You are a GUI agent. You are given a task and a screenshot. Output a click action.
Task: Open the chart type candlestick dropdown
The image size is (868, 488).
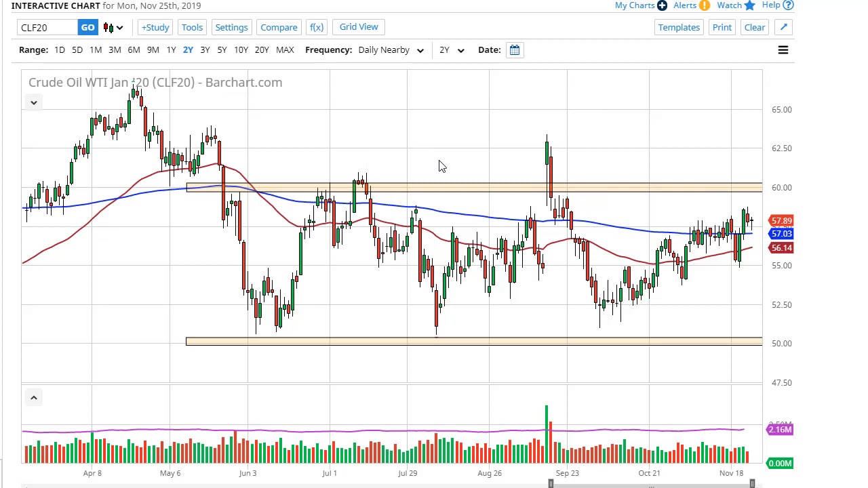[113, 27]
